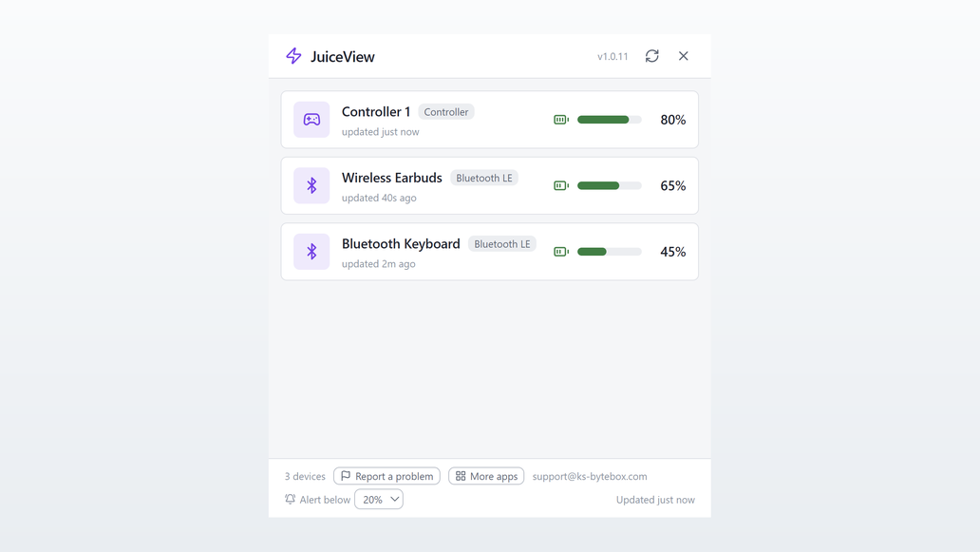Click the Bluetooth LE tag on Bluetooth Keyboard
This screenshot has height=552, width=980.
502,244
